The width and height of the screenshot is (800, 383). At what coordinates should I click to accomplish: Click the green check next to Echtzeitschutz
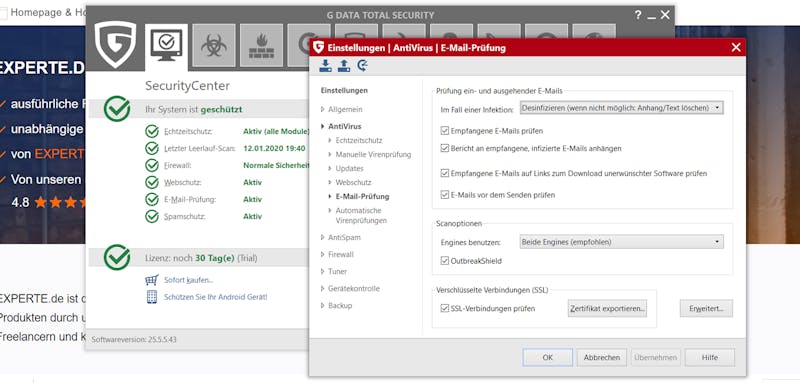(152, 132)
